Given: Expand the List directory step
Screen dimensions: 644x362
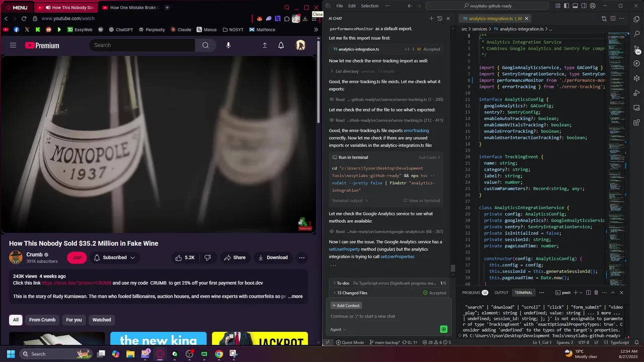Looking at the screenshot, I should [362, 71].
